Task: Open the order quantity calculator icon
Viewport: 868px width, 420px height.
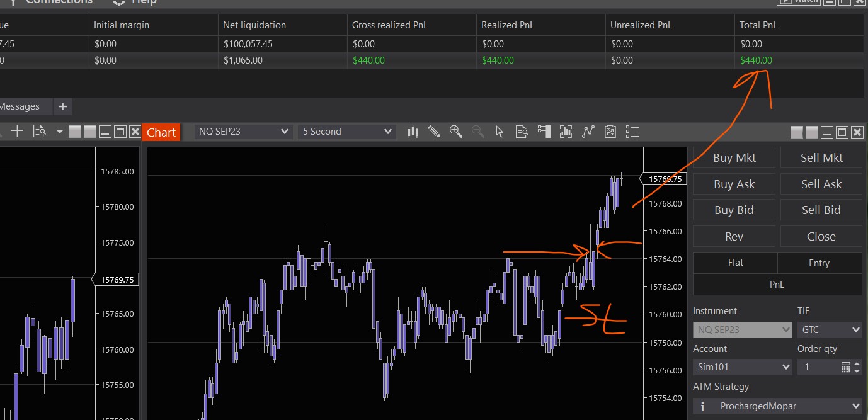Action: [x=846, y=367]
